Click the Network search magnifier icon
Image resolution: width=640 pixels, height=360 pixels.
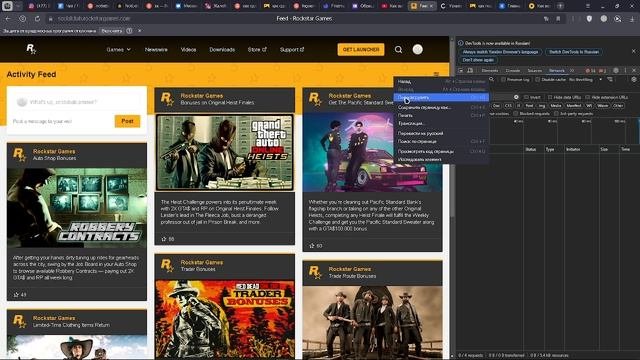pos(491,80)
